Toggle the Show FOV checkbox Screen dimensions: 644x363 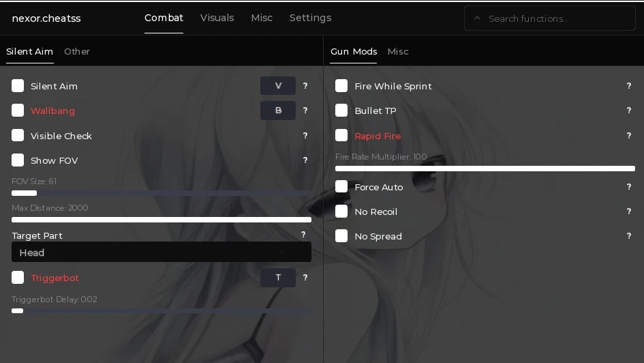18,160
